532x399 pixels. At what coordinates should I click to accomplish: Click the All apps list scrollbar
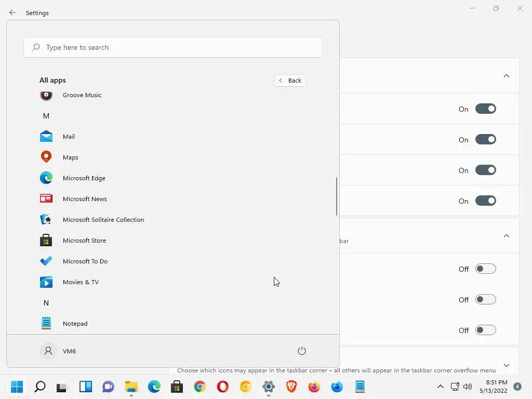point(337,196)
